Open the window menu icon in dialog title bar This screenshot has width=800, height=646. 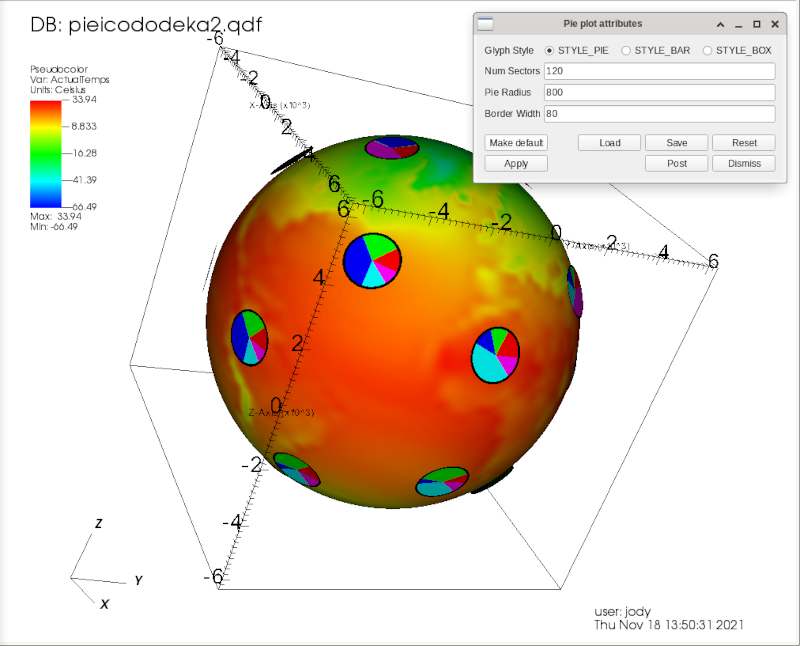tap(485, 24)
